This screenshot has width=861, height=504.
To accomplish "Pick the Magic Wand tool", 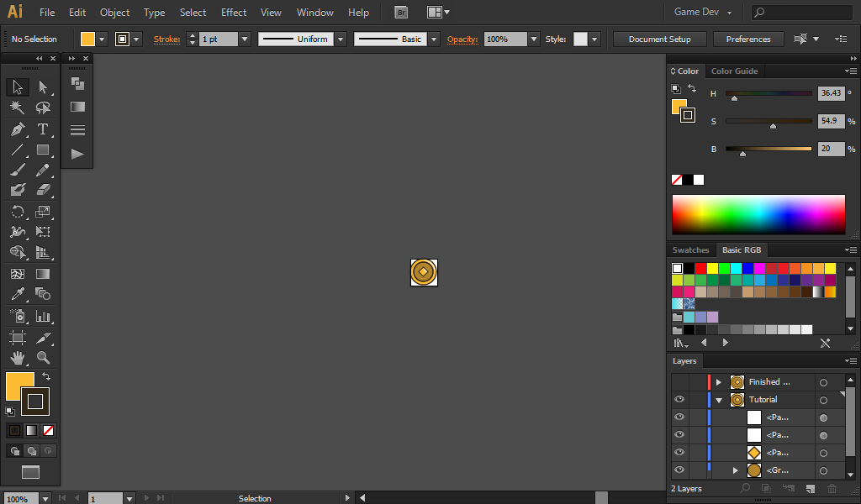I will tap(18, 108).
